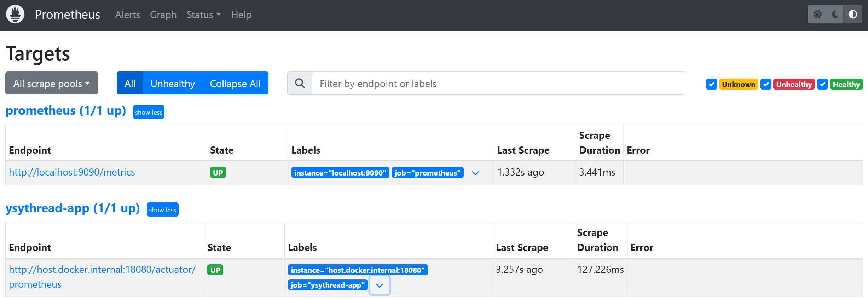
Task: Go to Prometheus home title
Action: (68, 15)
